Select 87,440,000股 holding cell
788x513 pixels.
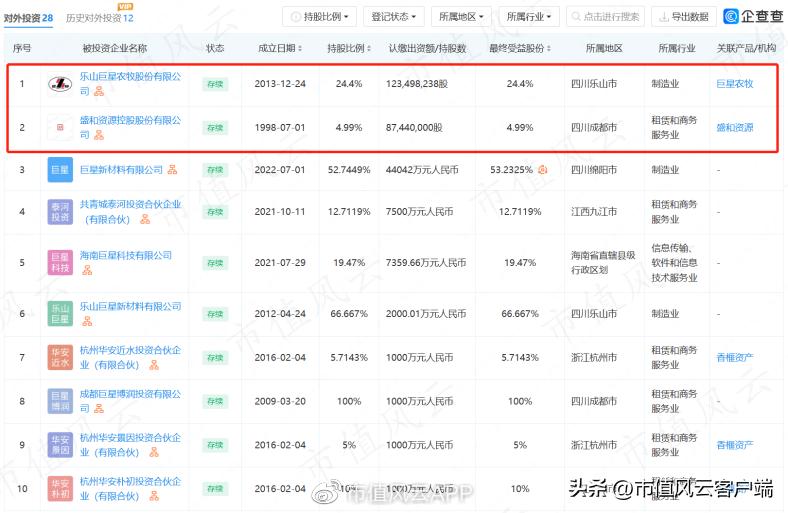(414, 127)
